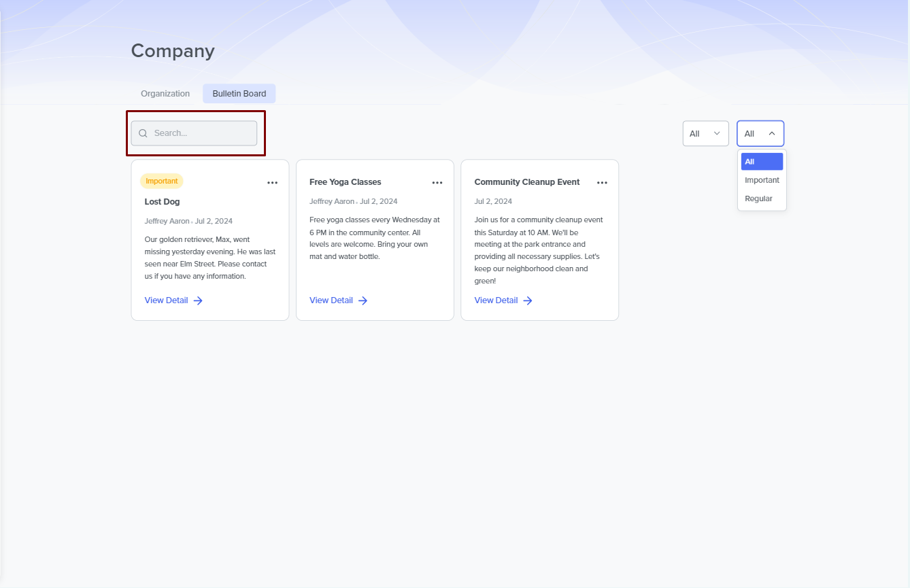This screenshot has width=910, height=588.
Task: Collapse the open dropdown using its up chevron
Action: pyautogui.click(x=772, y=133)
